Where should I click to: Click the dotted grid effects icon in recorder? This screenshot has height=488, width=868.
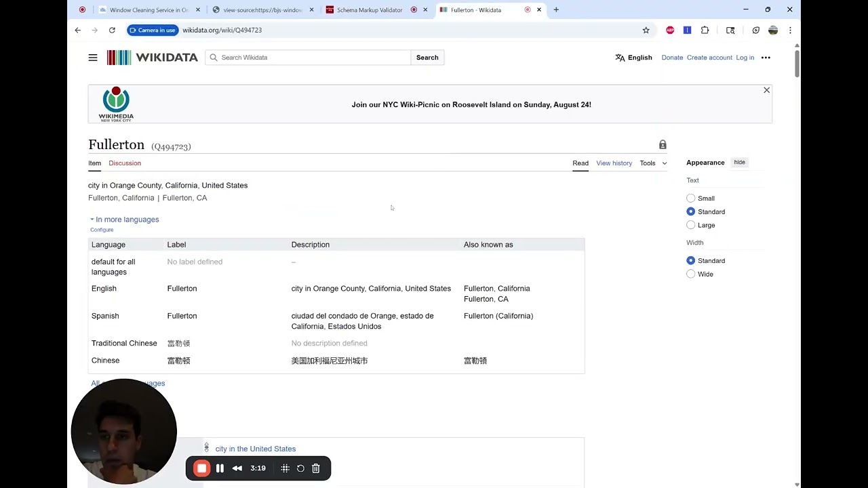(285, 468)
